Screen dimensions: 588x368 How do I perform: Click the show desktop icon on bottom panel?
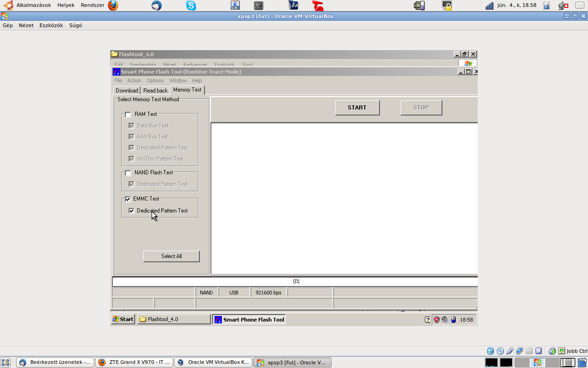click(x=6, y=362)
